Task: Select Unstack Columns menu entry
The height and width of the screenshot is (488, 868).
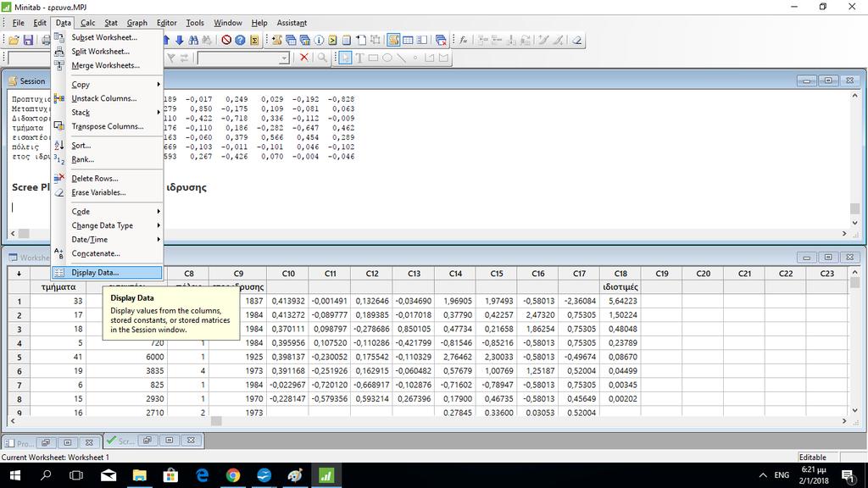Action: tap(107, 98)
